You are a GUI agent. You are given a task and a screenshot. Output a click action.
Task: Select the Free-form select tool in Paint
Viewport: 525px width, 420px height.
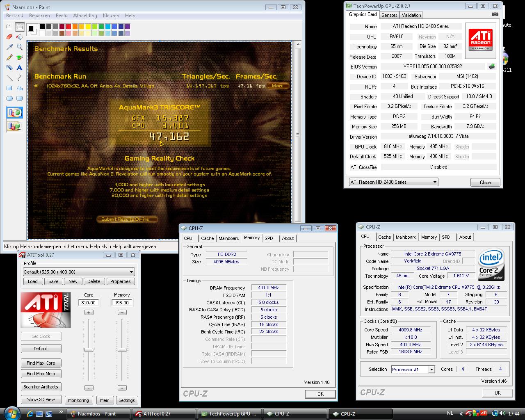pyautogui.click(x=9, y=27)
